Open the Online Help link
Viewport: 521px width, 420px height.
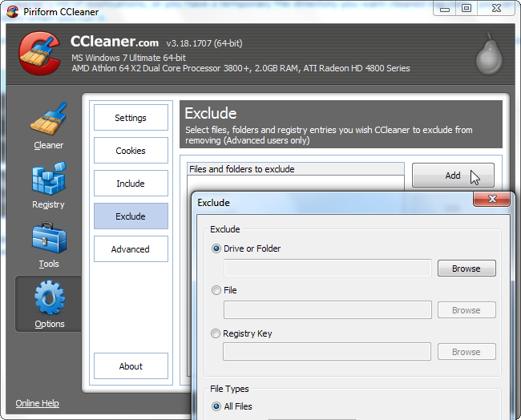(x=37, y=403)
